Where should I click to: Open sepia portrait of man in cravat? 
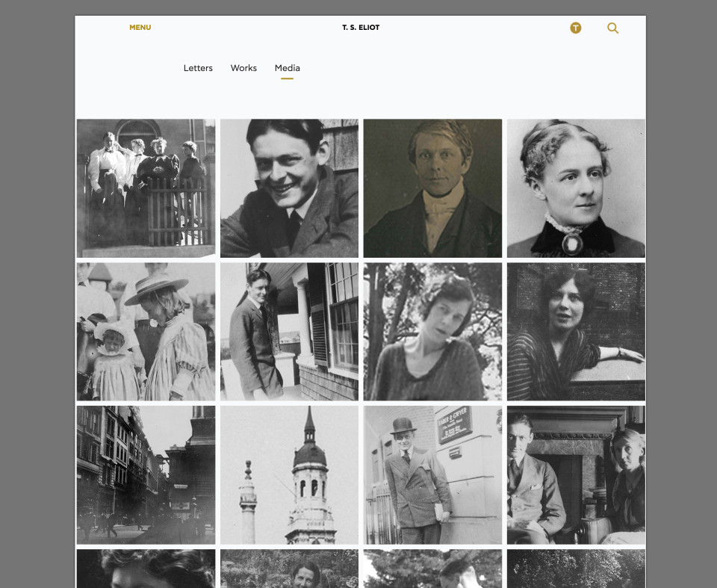tap(432, 188)
